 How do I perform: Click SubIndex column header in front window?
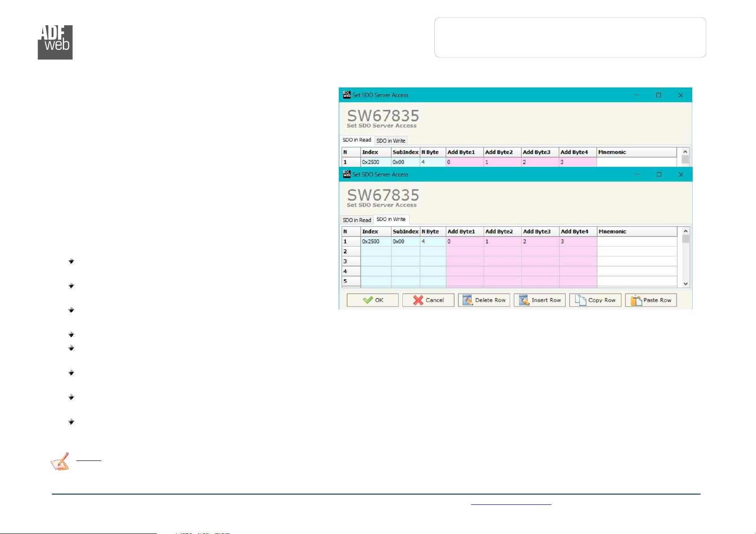tap(406, 231)
